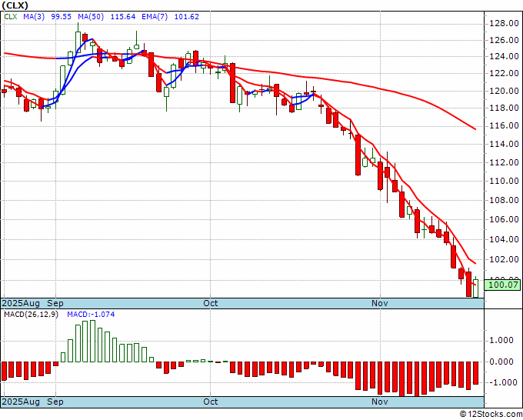Click the 118.00 price axis label
523x420 pixels.
pyautogui.click(x=504, y=108)
